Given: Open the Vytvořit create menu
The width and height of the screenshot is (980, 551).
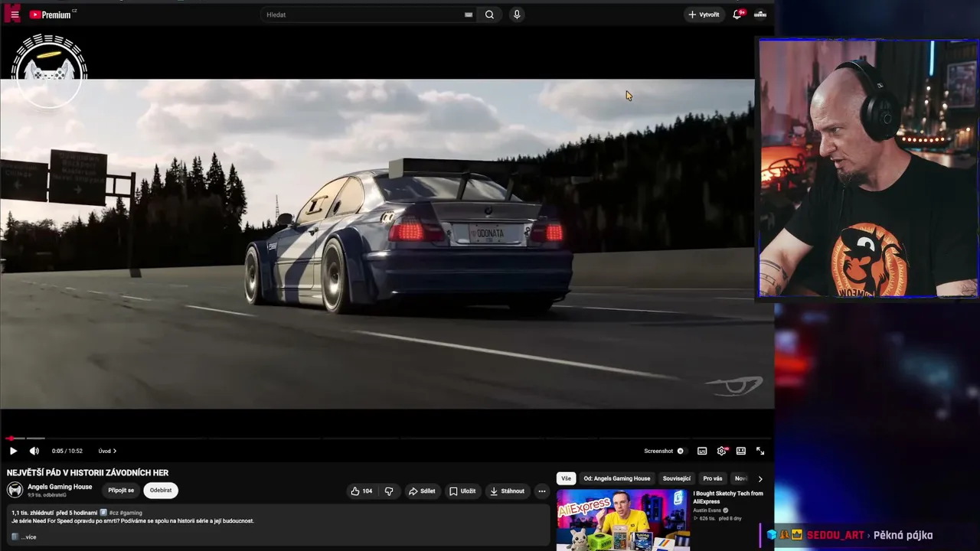Looking at the screenshot, I should [x=704, y=15].
